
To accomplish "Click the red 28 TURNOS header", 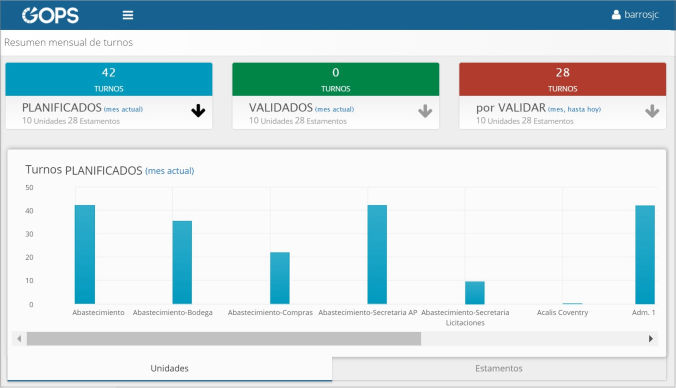I will point(562,79).
